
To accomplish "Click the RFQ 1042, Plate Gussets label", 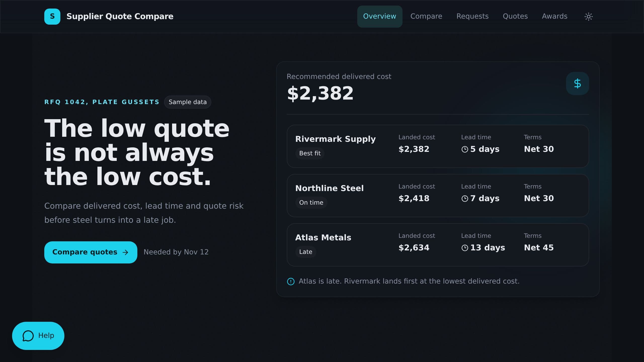I will tap(102, 102).
